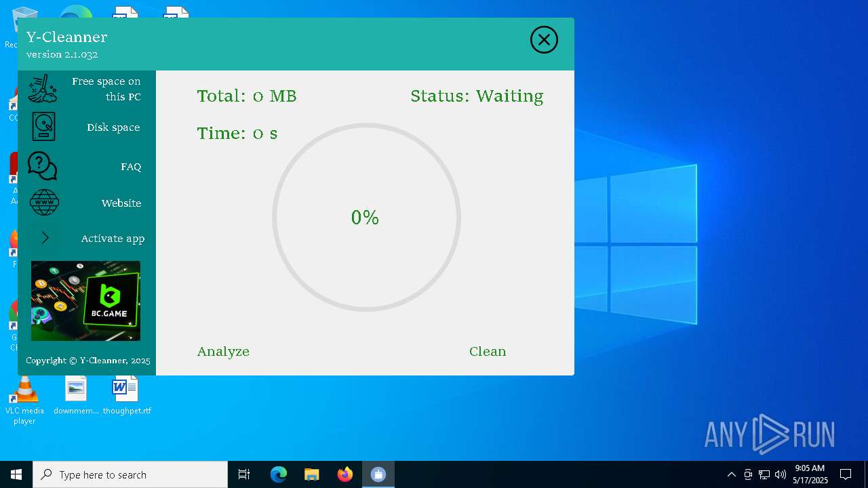Open the Disk space section
The image size is (868, 488).
click(113, 127)
